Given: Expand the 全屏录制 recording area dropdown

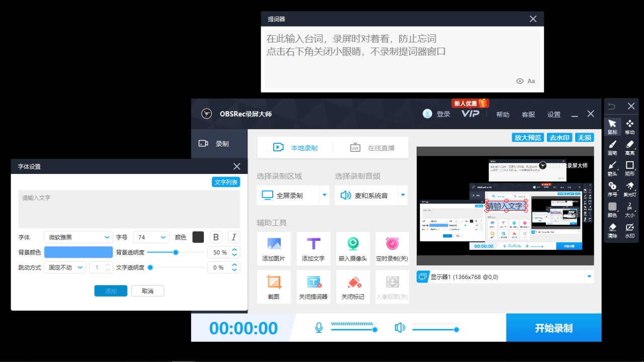Looking at the screenshot, I should click(325, 195).
